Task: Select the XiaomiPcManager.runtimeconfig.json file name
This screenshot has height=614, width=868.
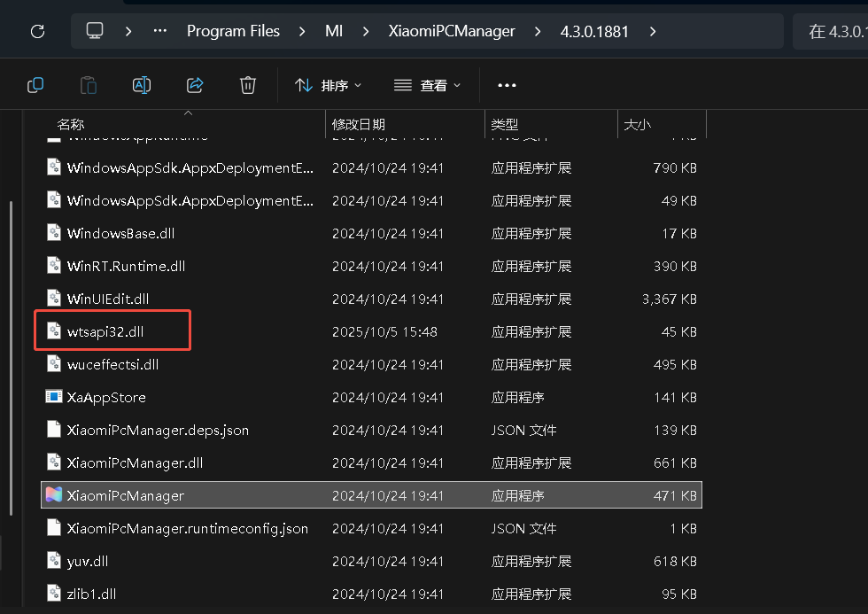Action: click(x=187, y=528)
